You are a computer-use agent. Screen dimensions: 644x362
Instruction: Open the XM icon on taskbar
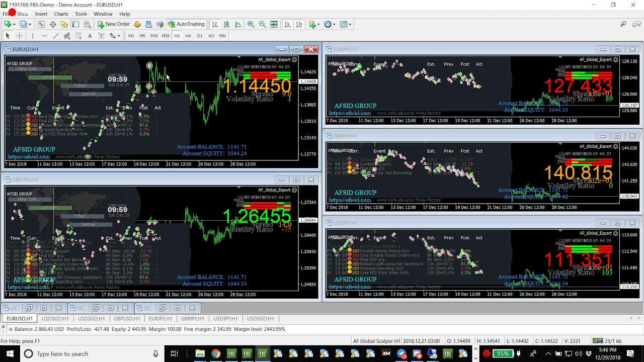click(386, 354)
